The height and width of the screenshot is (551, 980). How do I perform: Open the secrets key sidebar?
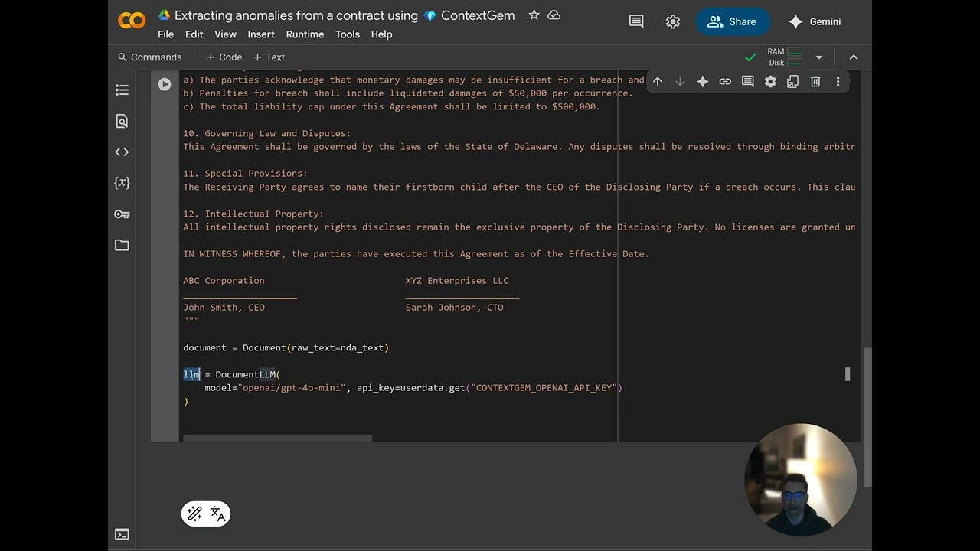tap(122, 214)
